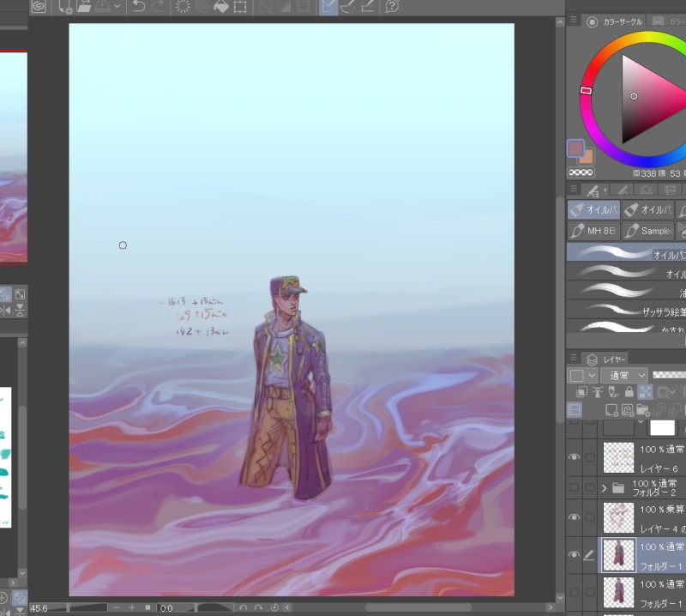The image size is (686, 616).
Task: Click the layer mask enable icon
Action: (666, 392)
